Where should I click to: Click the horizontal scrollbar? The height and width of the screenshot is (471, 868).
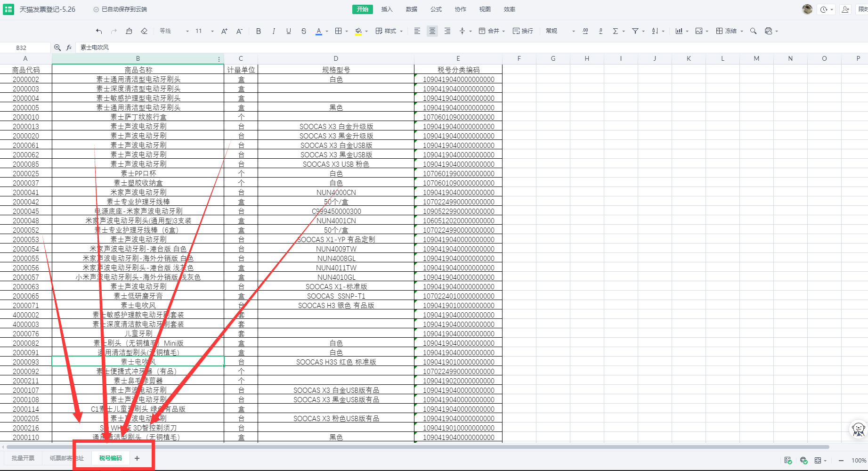(x=417, y=447)
